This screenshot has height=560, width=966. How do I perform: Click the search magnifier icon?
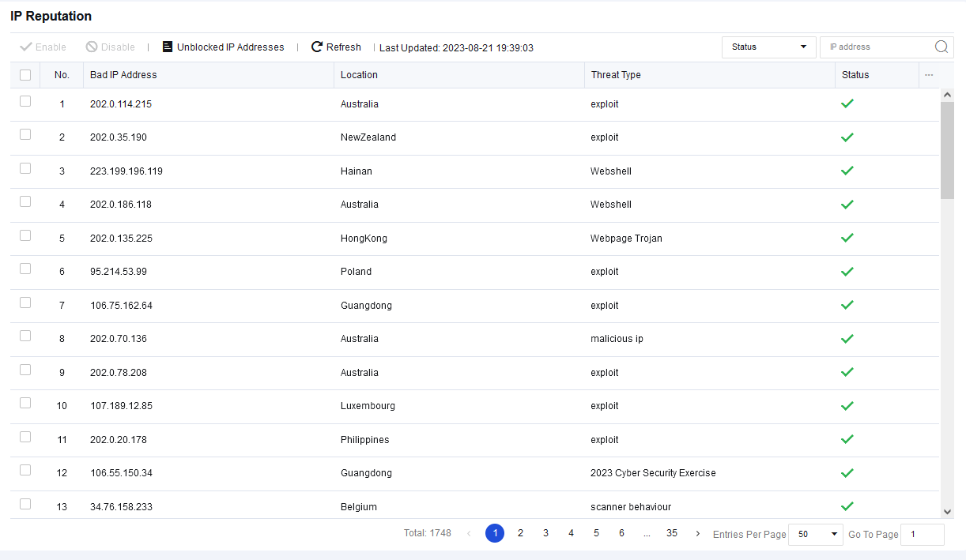click(x=941, y=47)
